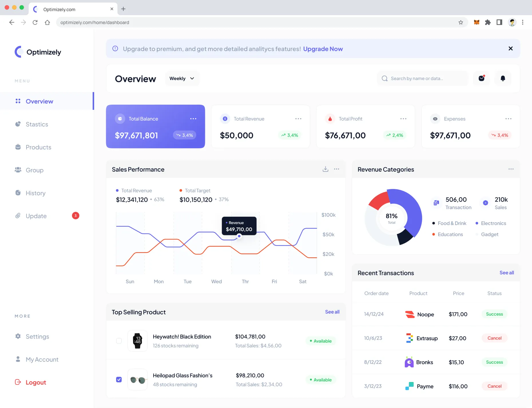532x408 pixels.
Task: Reload the page in the browser
Action: tap(35, 22)
